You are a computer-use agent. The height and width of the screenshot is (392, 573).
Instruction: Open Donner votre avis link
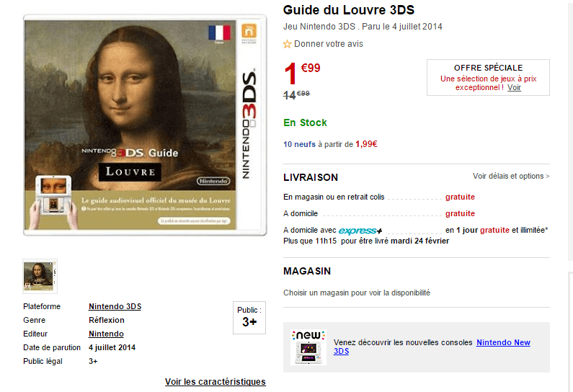[x=328, y=44]
